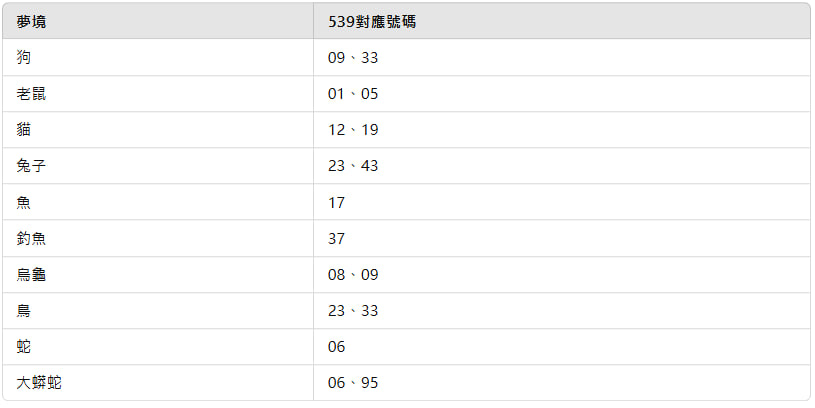This screenshot has height=408, width=815.
Task: Click the 12、19 number cell
Action: (353, 130)
